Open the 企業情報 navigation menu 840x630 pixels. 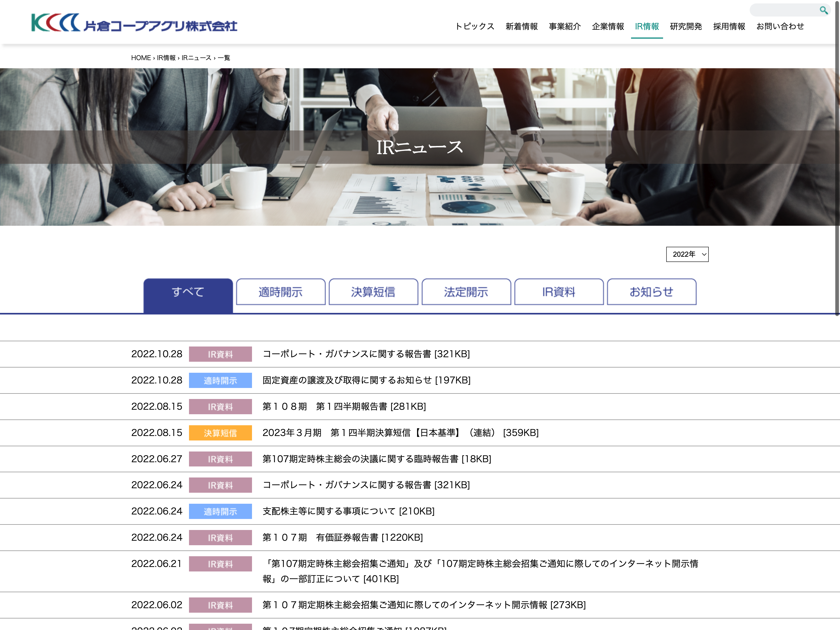click(608, 27)
